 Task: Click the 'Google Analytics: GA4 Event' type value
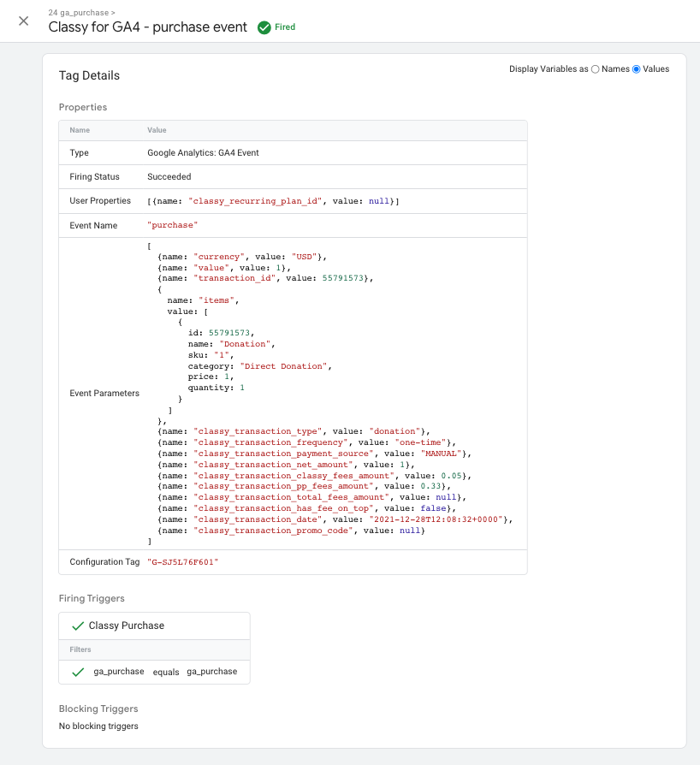pos(203,152)
